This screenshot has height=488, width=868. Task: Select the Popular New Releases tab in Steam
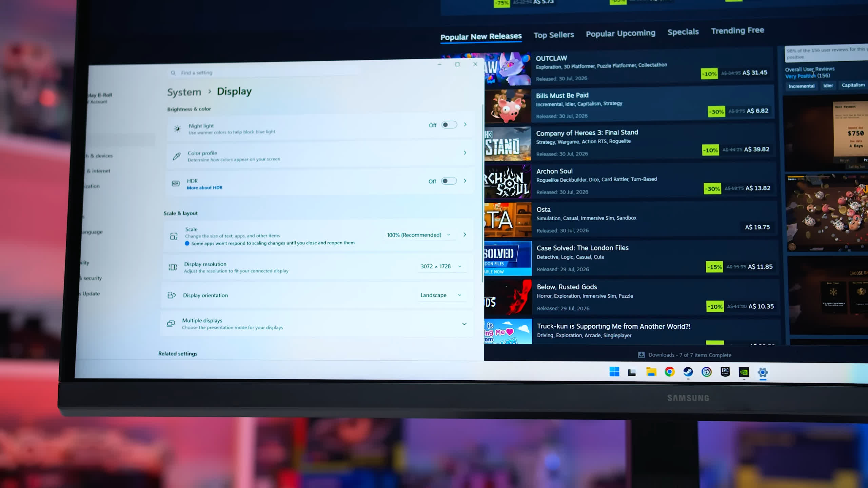[x=481, y=37]
